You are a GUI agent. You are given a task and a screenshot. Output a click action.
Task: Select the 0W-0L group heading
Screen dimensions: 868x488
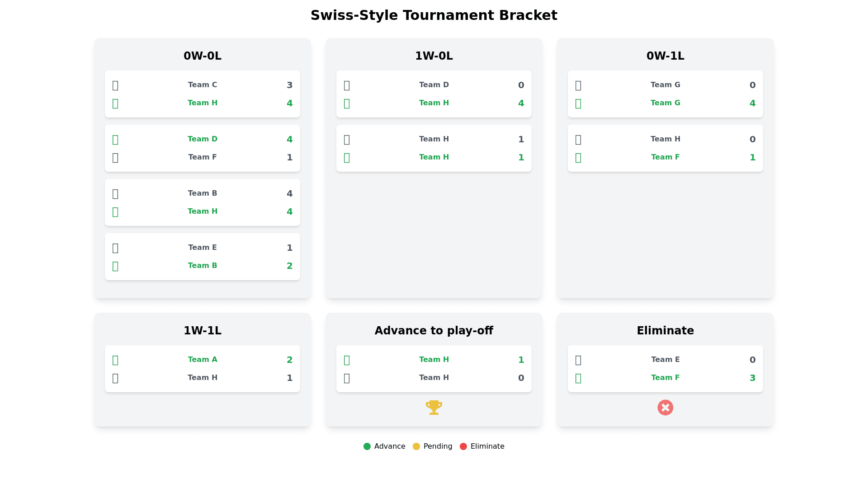(203, 56)
